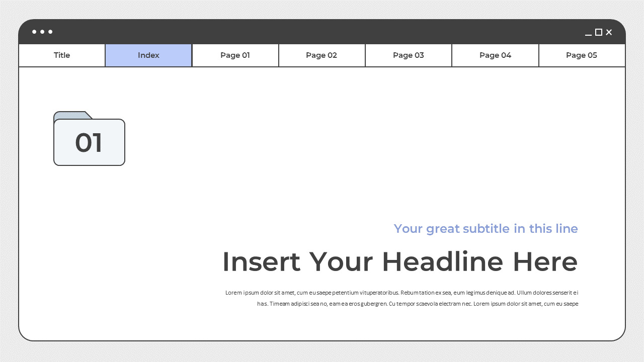Viewport: 644px width, 362px height.
Task: Click the headline 'Insert Your Headline Here'
Action: pyautogui.click(x=400, y=261)
